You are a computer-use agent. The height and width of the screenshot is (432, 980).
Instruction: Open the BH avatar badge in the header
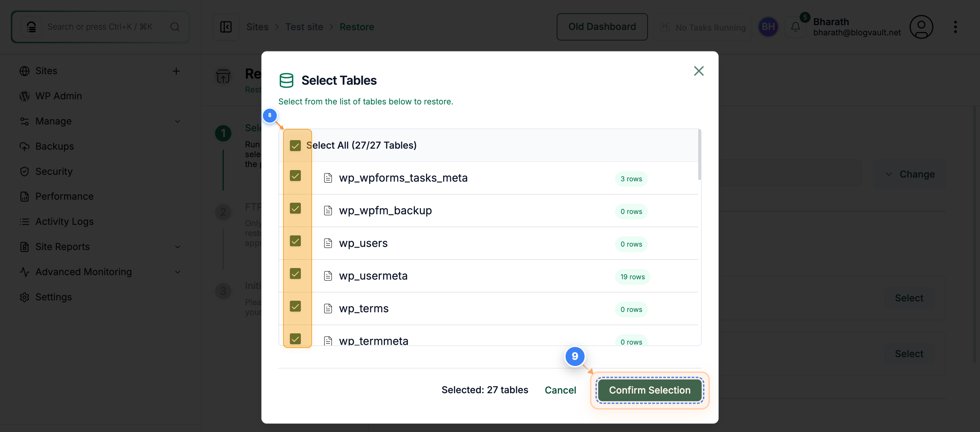pos(768,27)
